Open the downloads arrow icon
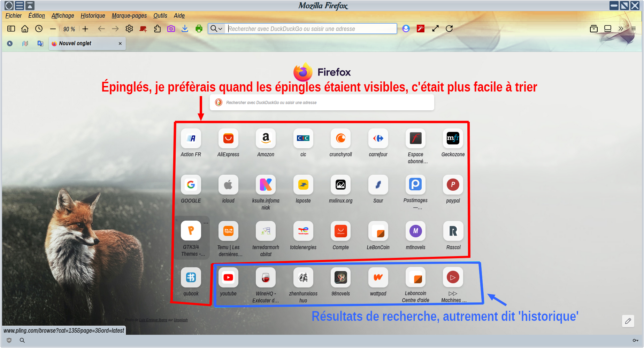The image size is (644, 348). click(185, 29)
